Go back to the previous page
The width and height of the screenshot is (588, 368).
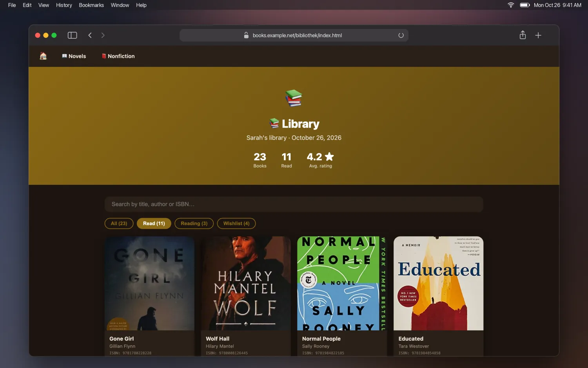pyautogui.click(x=90, y=35)
